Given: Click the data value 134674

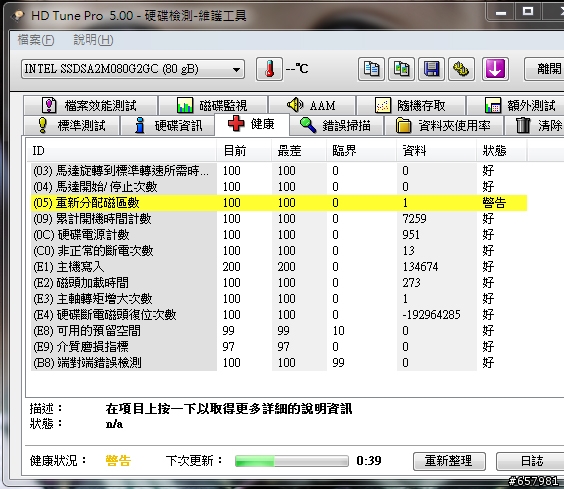Looking at the screenshot, I should point(420,267).
